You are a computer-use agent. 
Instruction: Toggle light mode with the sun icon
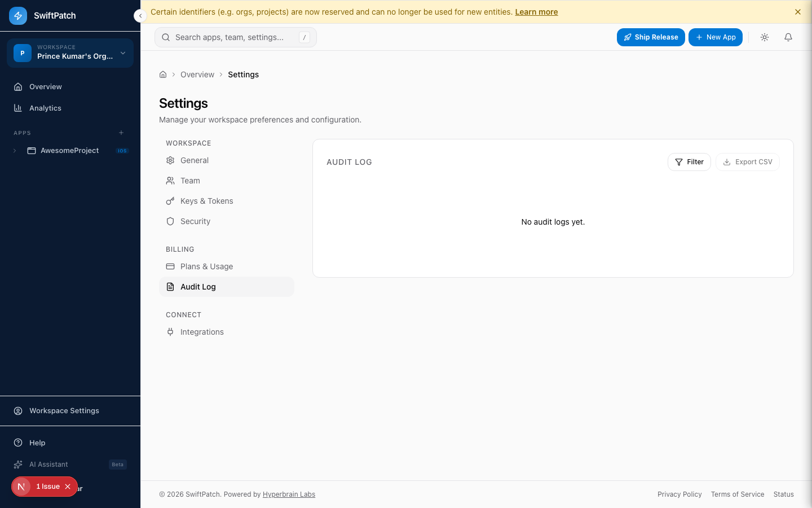point(765,37)
